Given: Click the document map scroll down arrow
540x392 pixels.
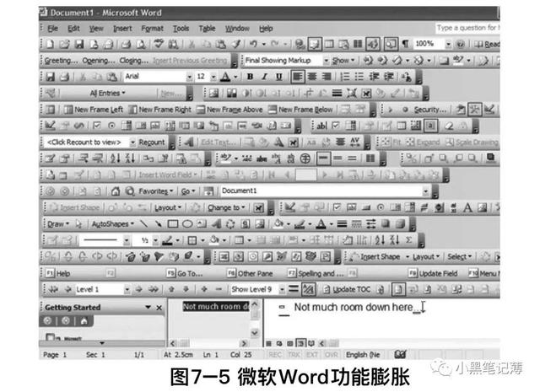Looking at the screenshot, I should tap(255, 333).
